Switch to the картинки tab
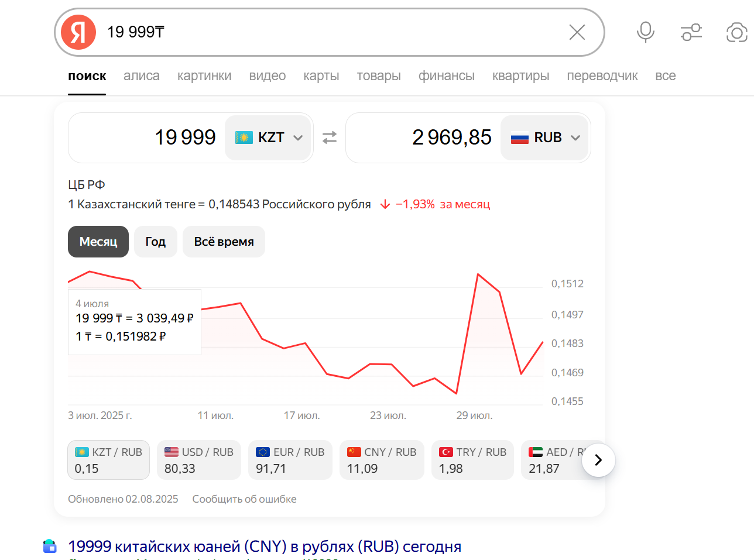Viewport: 754px width, 560px height. 204,76
